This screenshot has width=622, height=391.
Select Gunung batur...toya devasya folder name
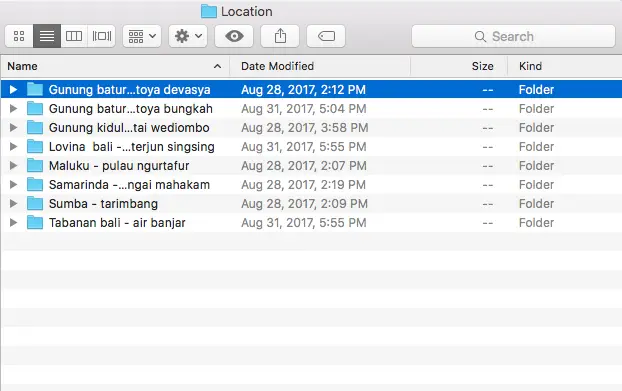pos(130,90)
